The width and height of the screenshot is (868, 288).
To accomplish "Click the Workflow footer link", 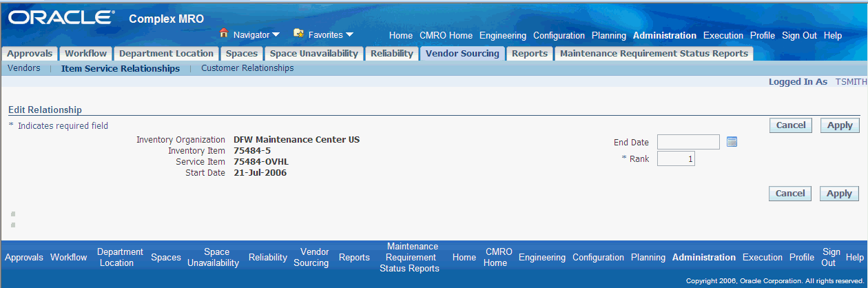I will pos(69,257).
